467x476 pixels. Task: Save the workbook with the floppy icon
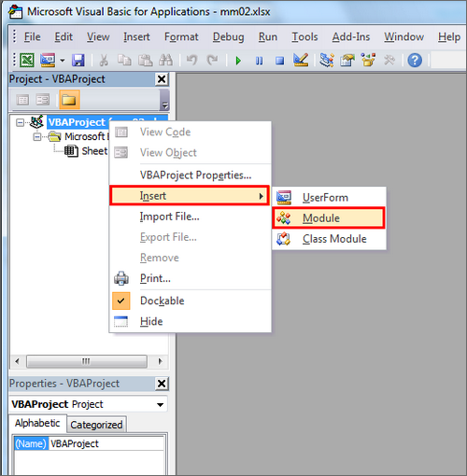[x=78, y=60]
